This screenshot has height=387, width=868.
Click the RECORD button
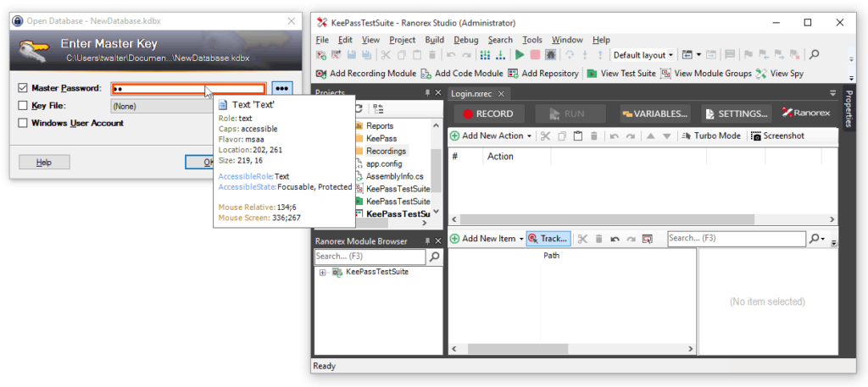[489, 113]
